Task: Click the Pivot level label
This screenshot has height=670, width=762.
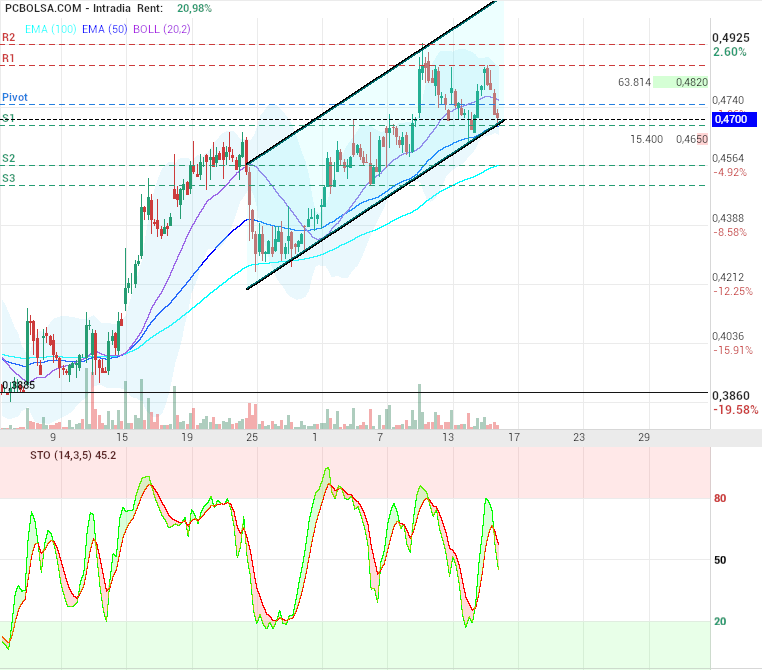Action: [15, 97]
